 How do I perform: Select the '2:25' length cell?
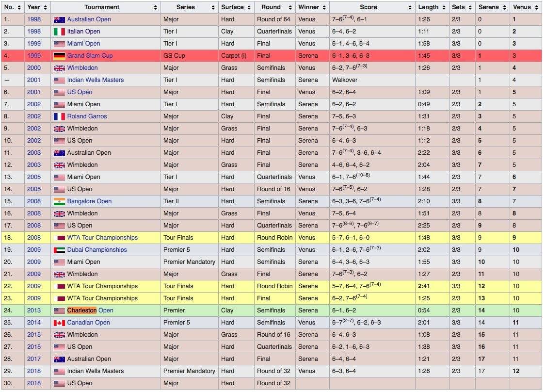tap(432, 226)
